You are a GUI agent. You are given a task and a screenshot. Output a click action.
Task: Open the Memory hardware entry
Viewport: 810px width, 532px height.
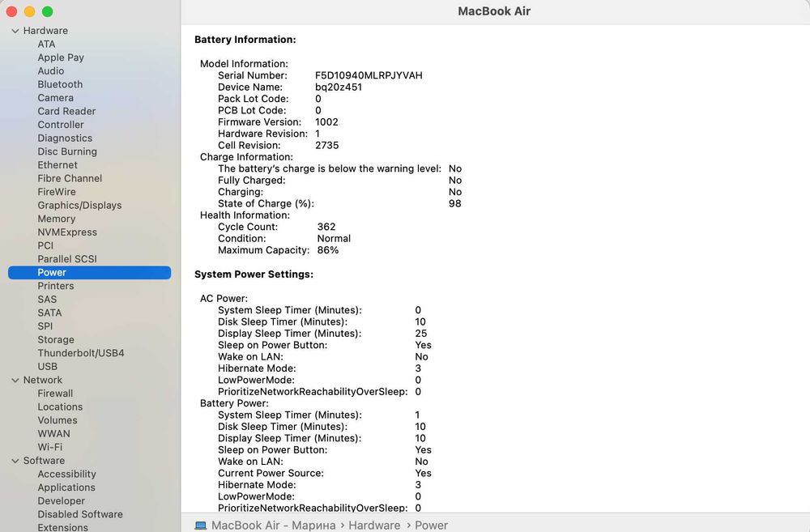tap(57, 219)
